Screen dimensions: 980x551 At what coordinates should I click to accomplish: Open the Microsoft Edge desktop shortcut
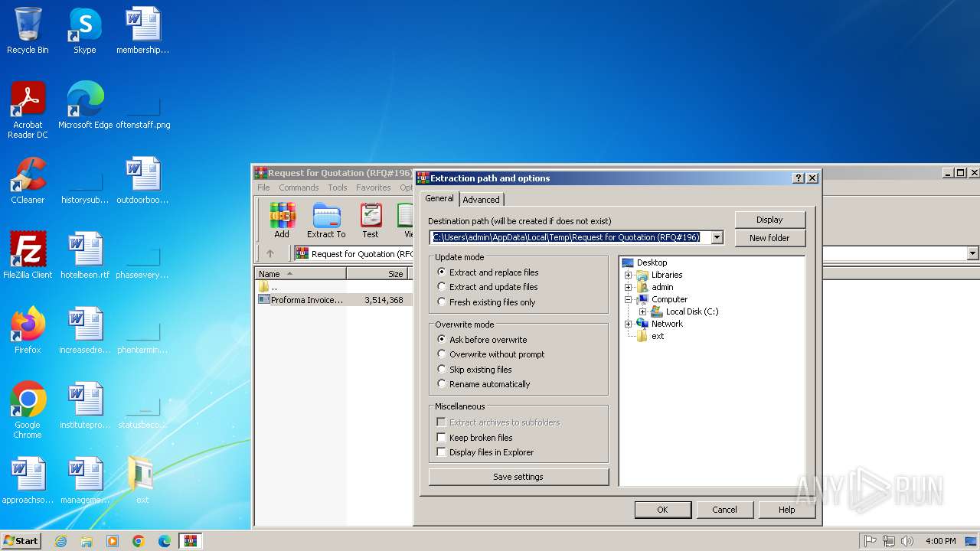[x=85, y=106]
